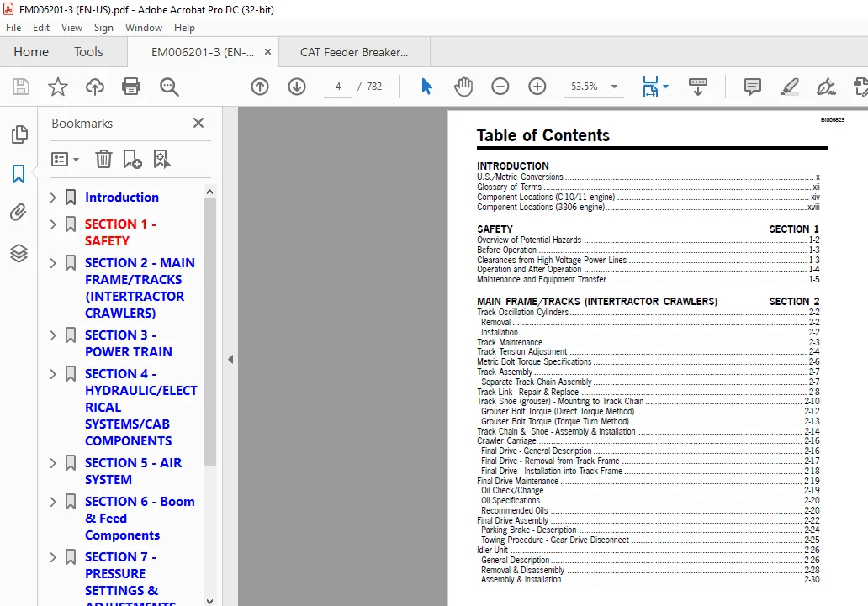Screen dimensions: 868x606
Task: Click the Sign document pen icon
Action: 826,87
